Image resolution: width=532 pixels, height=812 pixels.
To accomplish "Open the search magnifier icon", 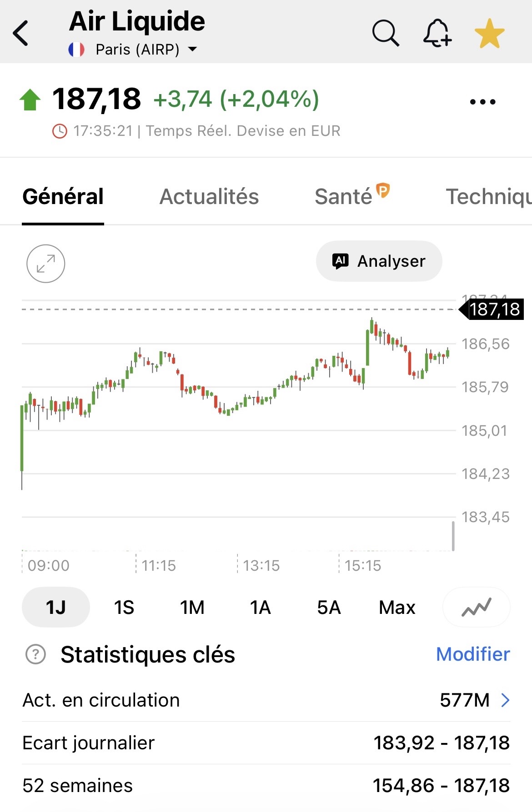I will pyautogui.click(x=386, y=33).
